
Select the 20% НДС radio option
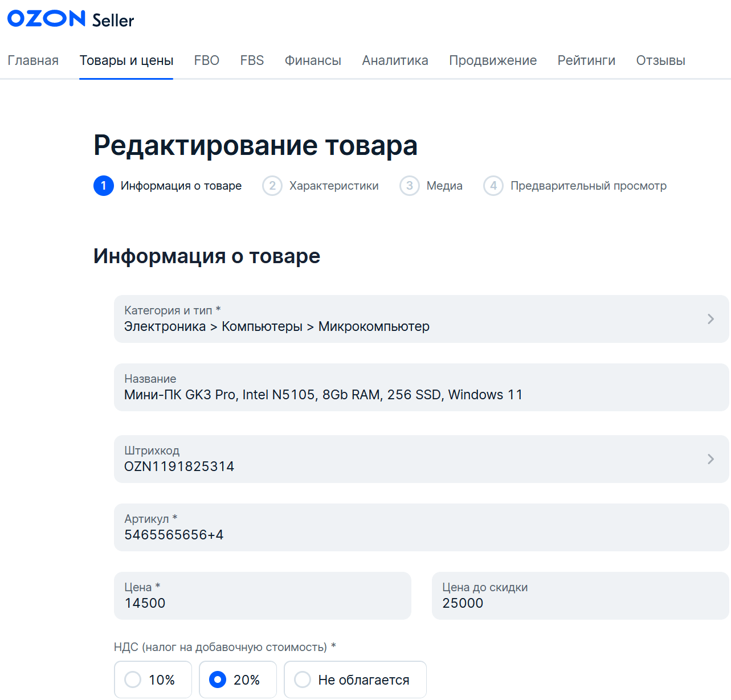coord(238,679)
